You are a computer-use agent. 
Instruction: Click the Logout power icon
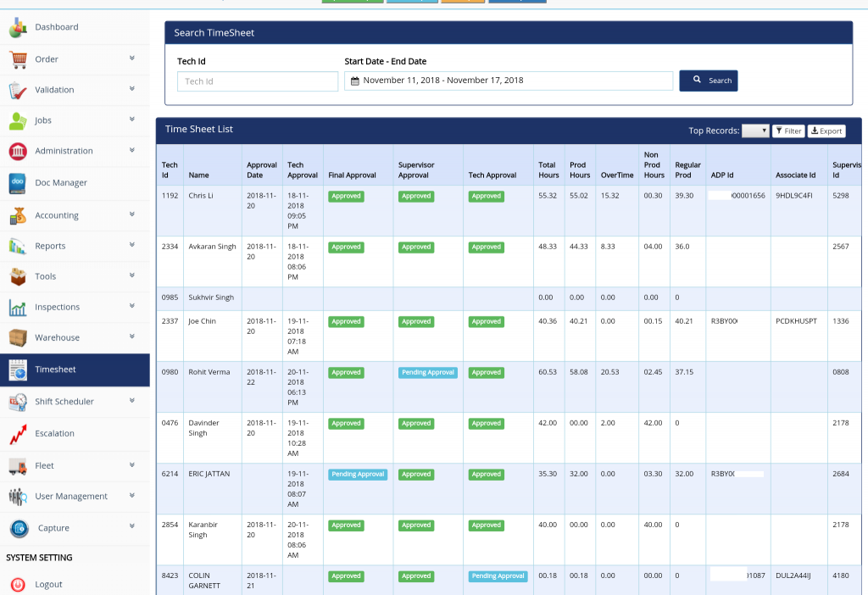(x=17, y=583)
